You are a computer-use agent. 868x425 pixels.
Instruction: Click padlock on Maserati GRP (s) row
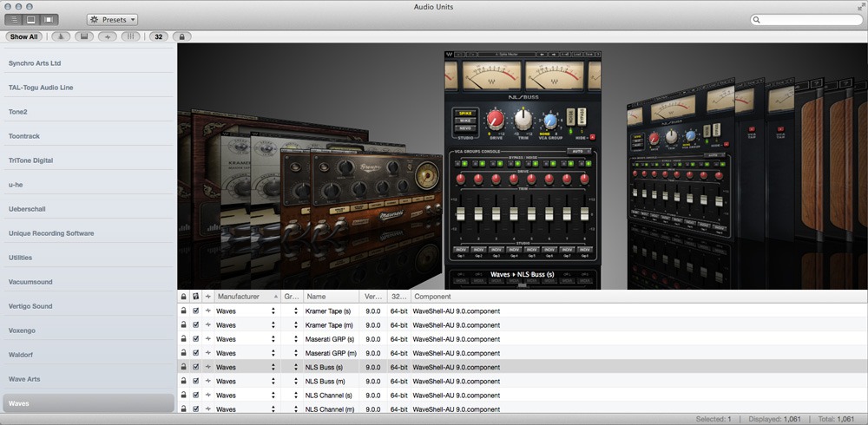(183, 338)
